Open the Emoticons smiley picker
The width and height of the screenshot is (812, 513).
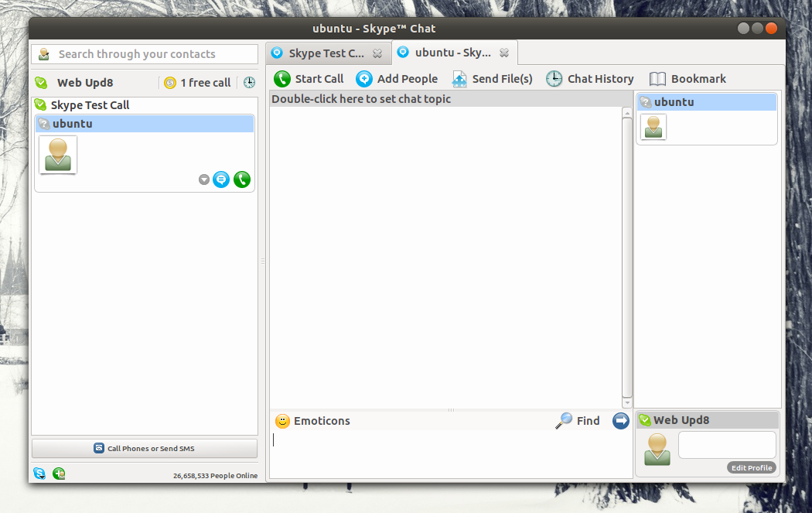tap(282, 421)
